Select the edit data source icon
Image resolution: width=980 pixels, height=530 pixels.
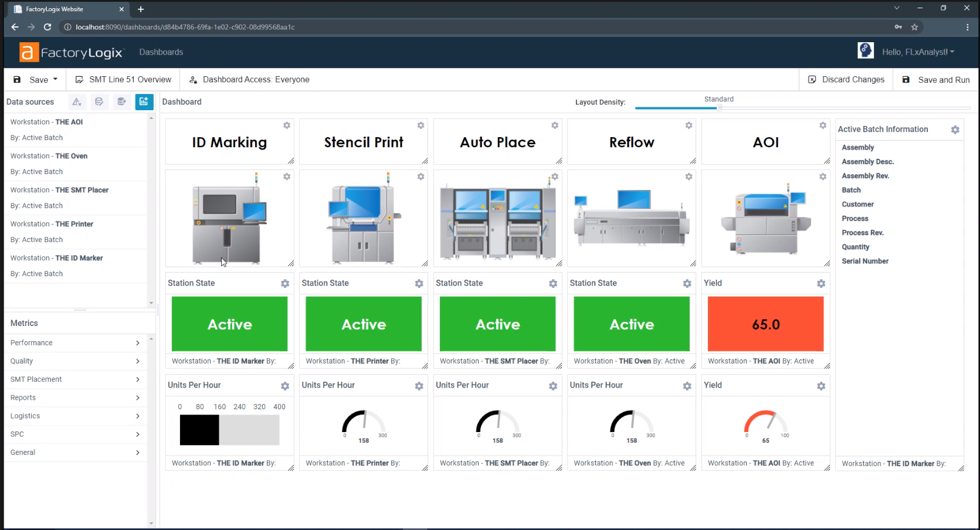tap(99, 101)
